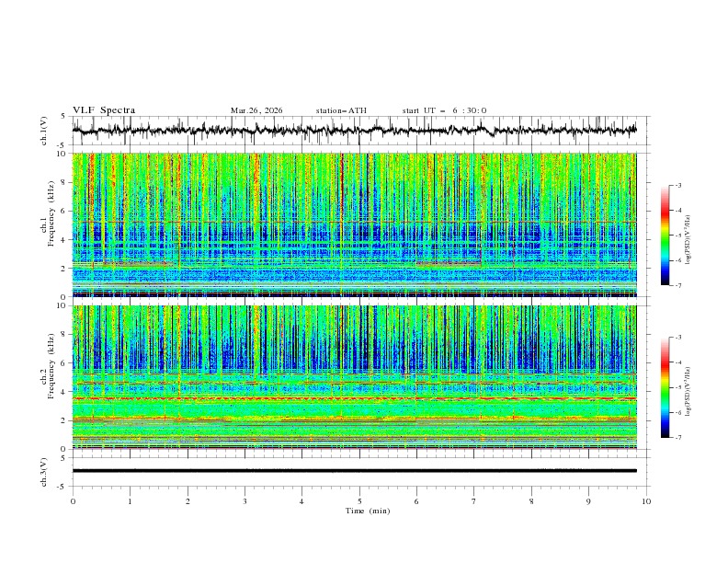This screenshot has height=563, width=728.
Task: Click the "9" minute tick on time axis
Action: click(588, 501)
